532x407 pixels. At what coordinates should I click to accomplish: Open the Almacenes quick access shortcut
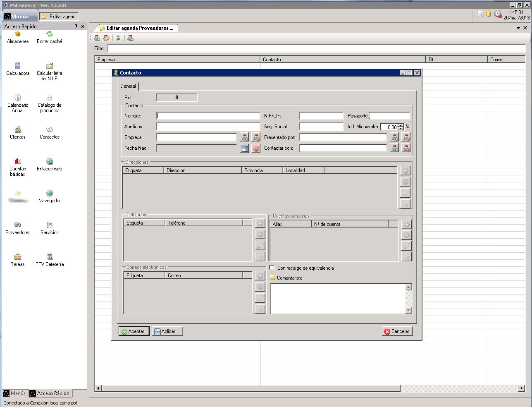coord(18,38)
